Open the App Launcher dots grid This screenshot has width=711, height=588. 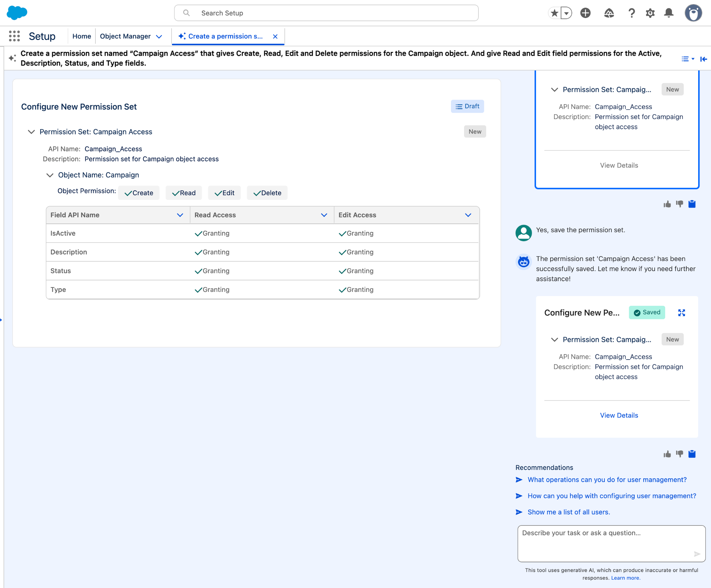click(14, 36)
